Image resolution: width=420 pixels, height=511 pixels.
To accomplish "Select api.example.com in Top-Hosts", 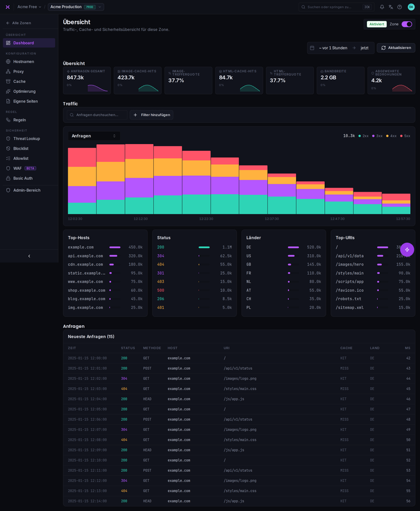I will [105, 256].
